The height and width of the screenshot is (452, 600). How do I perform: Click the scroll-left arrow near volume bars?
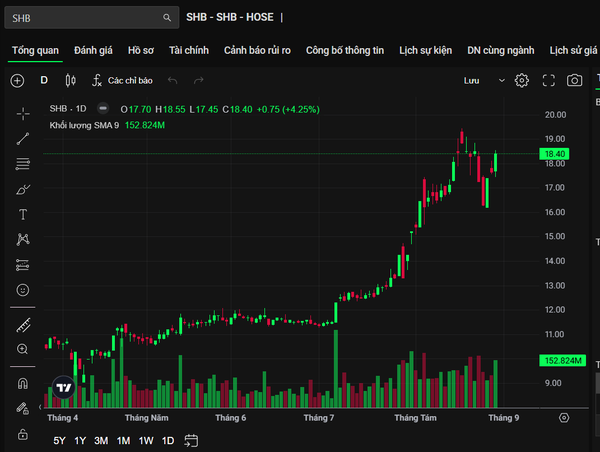pos(40,407)
